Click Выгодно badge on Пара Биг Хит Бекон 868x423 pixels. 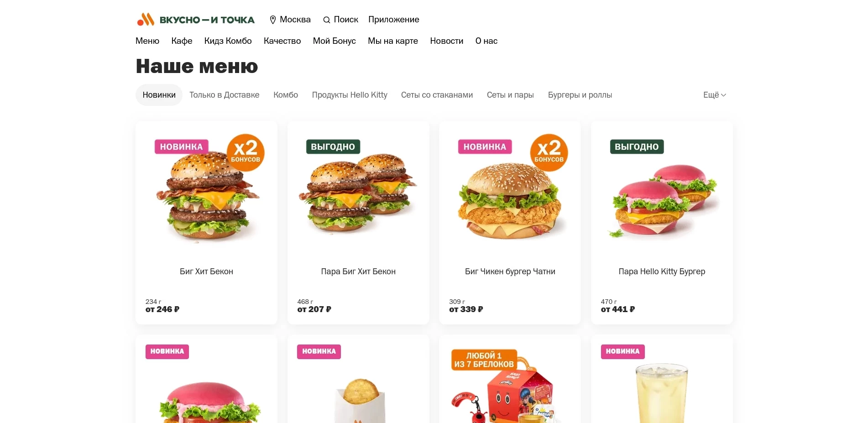point(333,146)
